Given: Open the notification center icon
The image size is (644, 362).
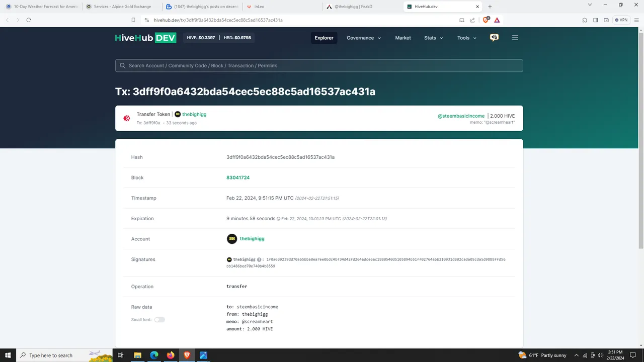Looking at the screenshot, I should tap(633, 355).
